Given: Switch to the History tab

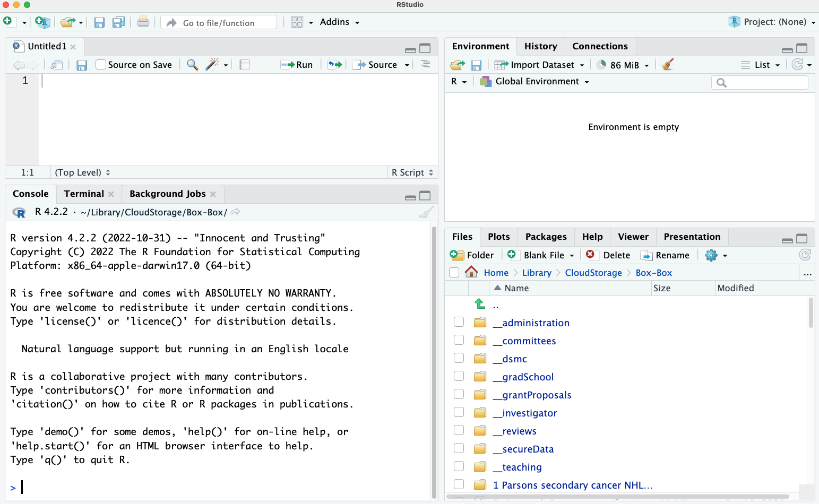Looking at the screenshot, I should (540, 46).
